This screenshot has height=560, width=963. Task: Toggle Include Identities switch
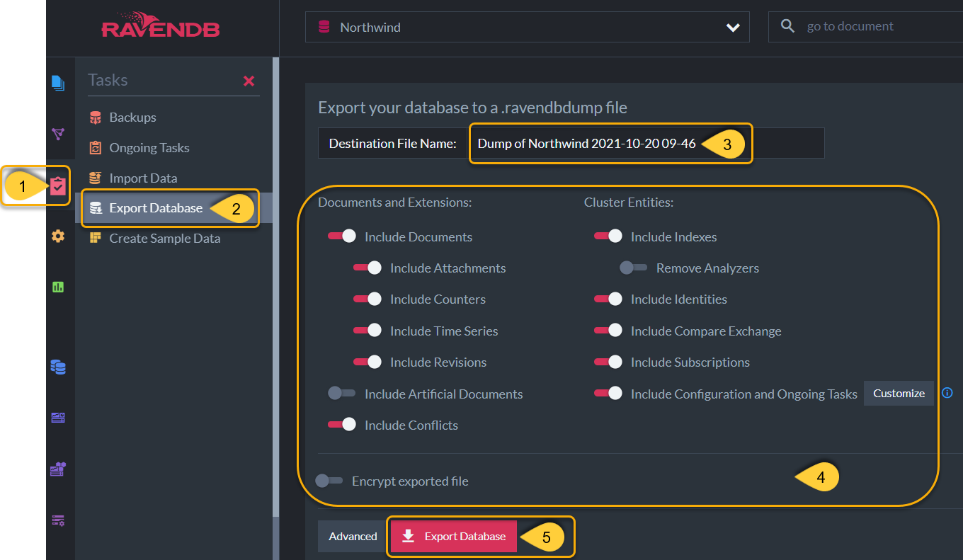click(608, 299)
